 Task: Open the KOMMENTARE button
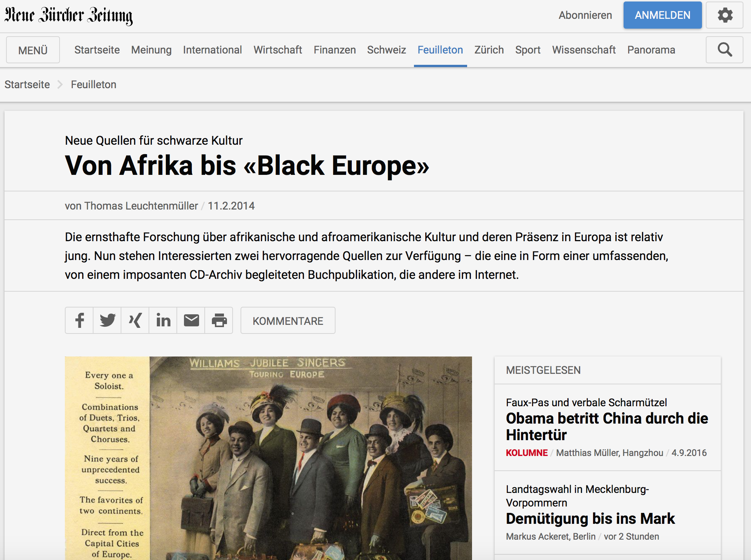click(288, 321)
